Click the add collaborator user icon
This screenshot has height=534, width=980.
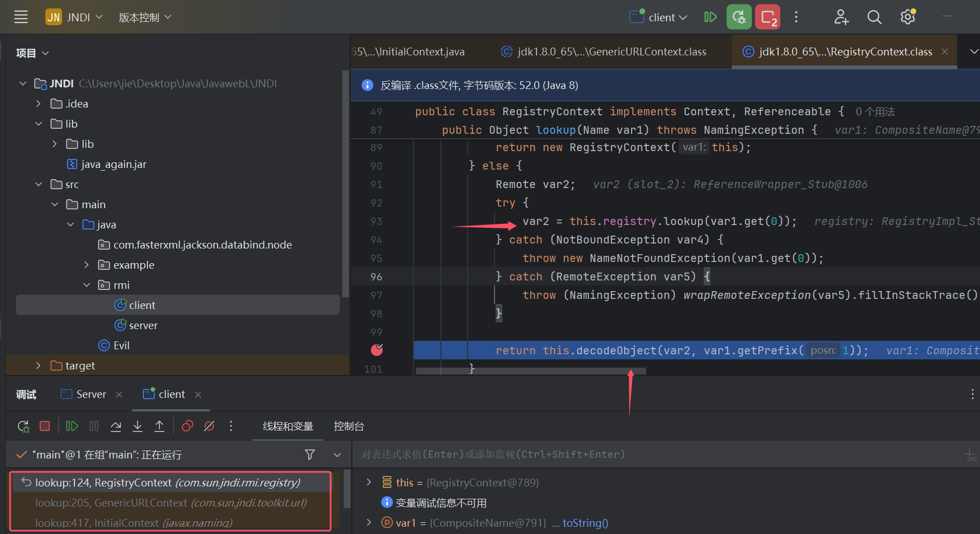841,17
